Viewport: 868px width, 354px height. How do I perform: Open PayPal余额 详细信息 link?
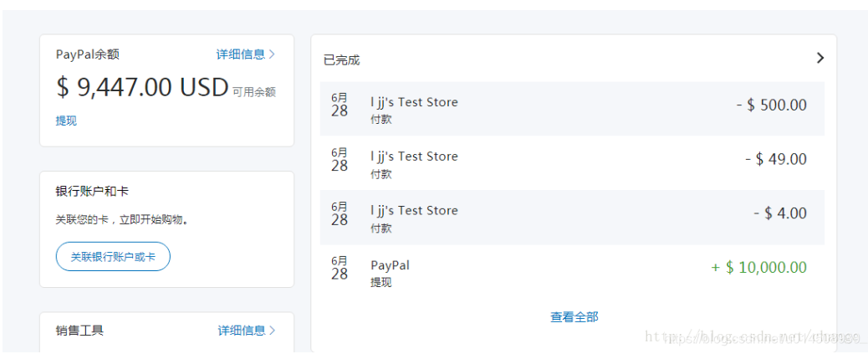click(245, 54)
